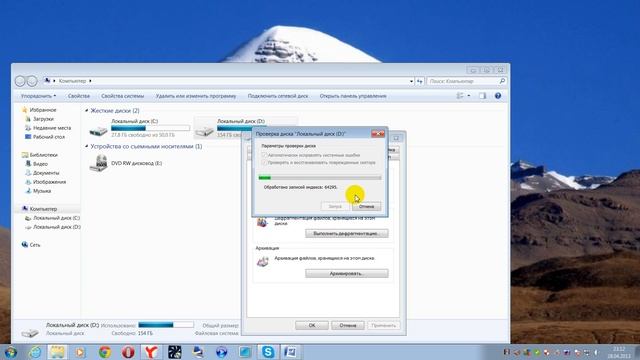Open Microsoft Word from the taskbar
The image size is (640, 360).
click(291, 352)
